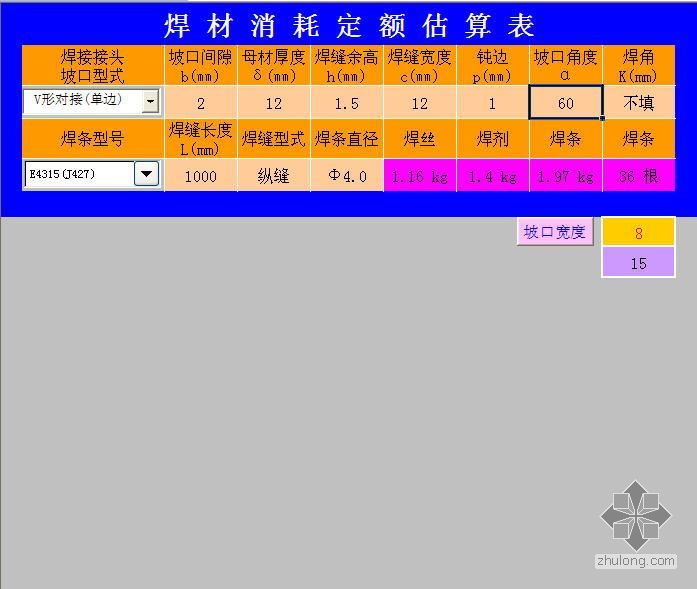Viewport: 697px width, 589px height.
Task: Select the 母材厚度 value cell
Action: [274, 103]
